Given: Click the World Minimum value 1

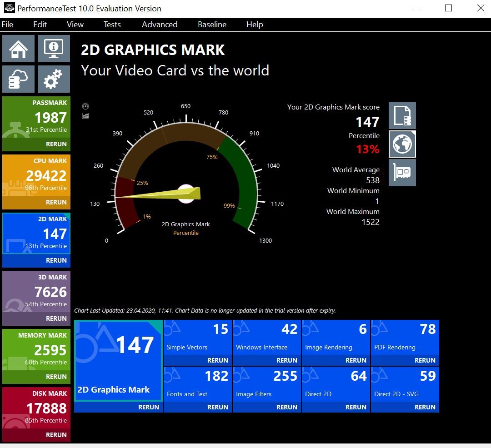Looking at the screenshot, I should (377, 201).
